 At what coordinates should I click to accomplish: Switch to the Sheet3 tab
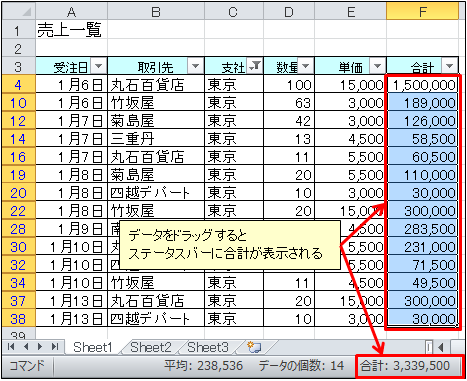point(208,347)
